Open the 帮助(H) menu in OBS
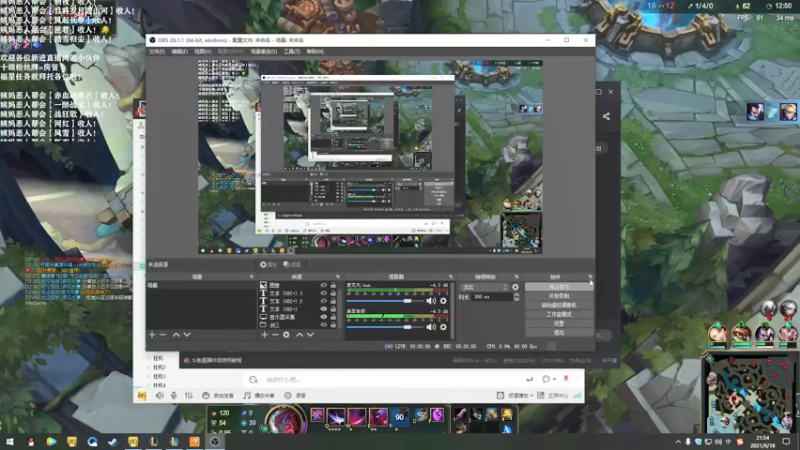This screenshot has width=800, height=450. click(315, 52)
